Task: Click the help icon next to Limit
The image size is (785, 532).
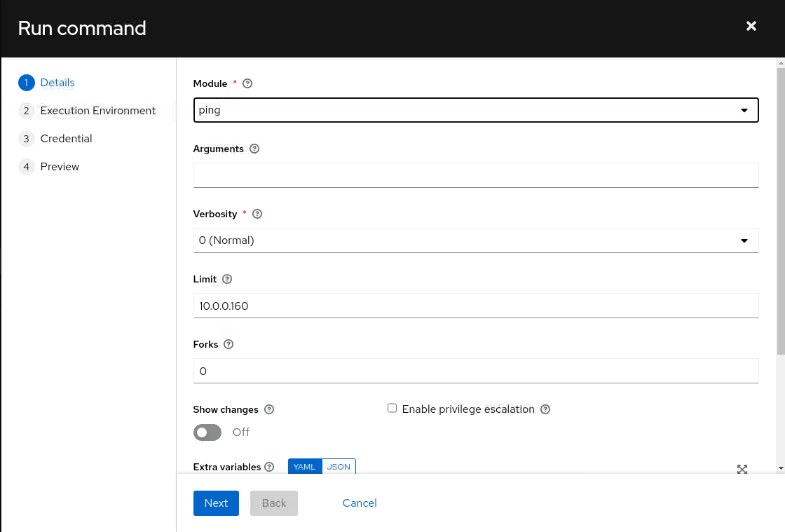Action: coord(227,279)
